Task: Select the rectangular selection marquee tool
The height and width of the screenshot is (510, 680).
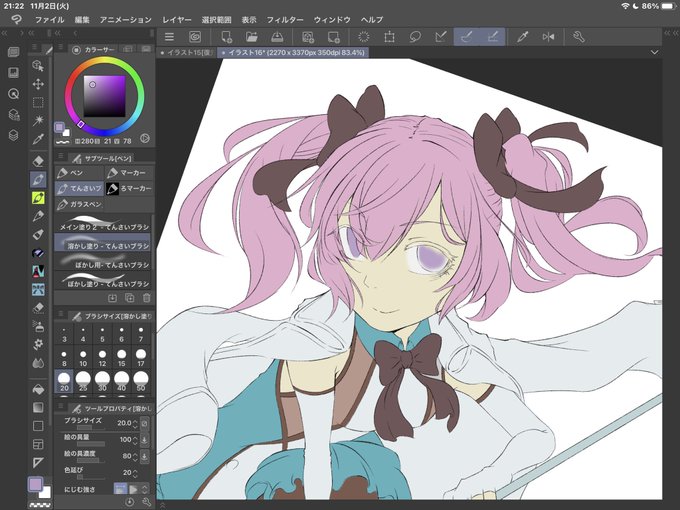Action: click(x=38, y=102)
